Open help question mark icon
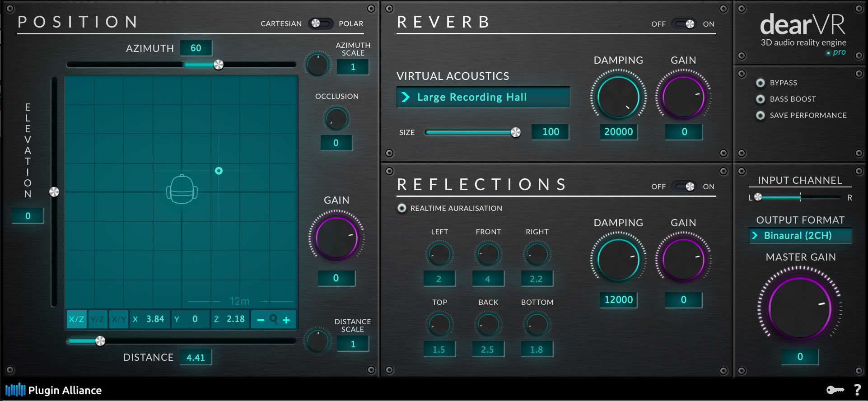This screenshot has height=401, width=868. coord(858,390)
